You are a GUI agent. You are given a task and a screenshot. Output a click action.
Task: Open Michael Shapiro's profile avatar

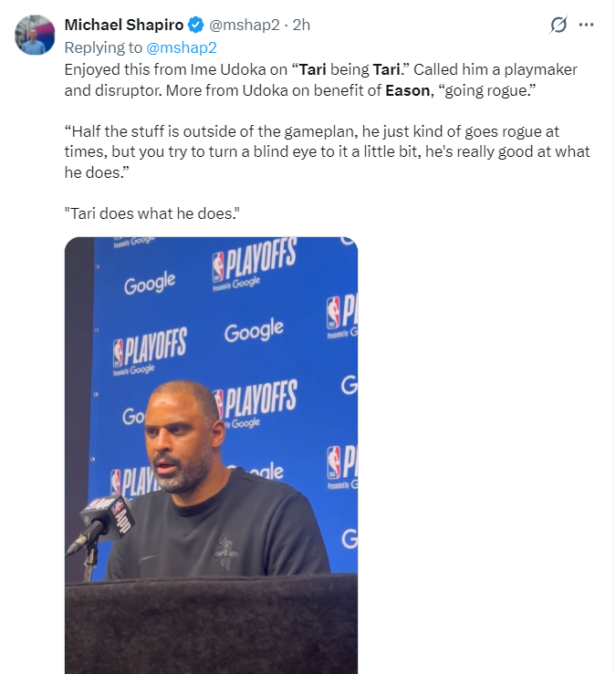click(35, 35)
